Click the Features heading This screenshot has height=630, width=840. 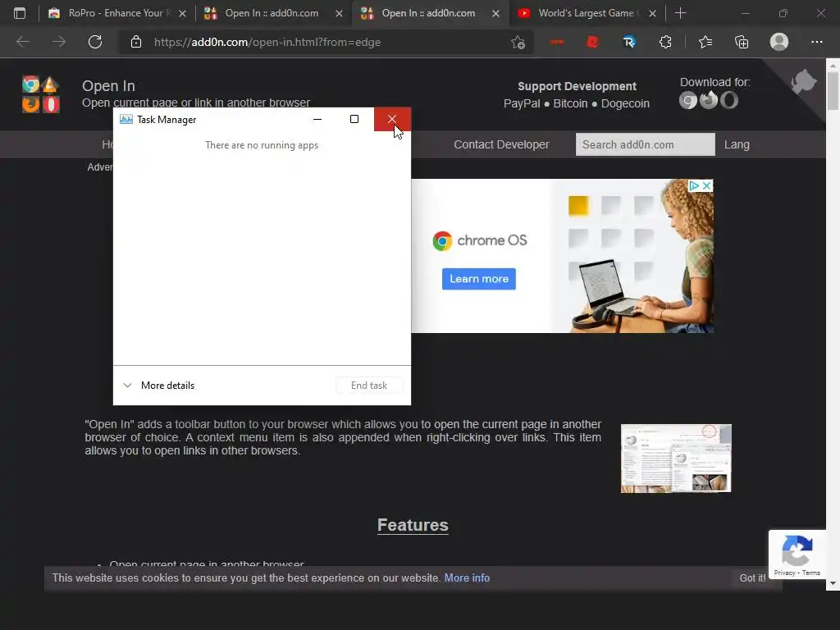tap(413, 525)
